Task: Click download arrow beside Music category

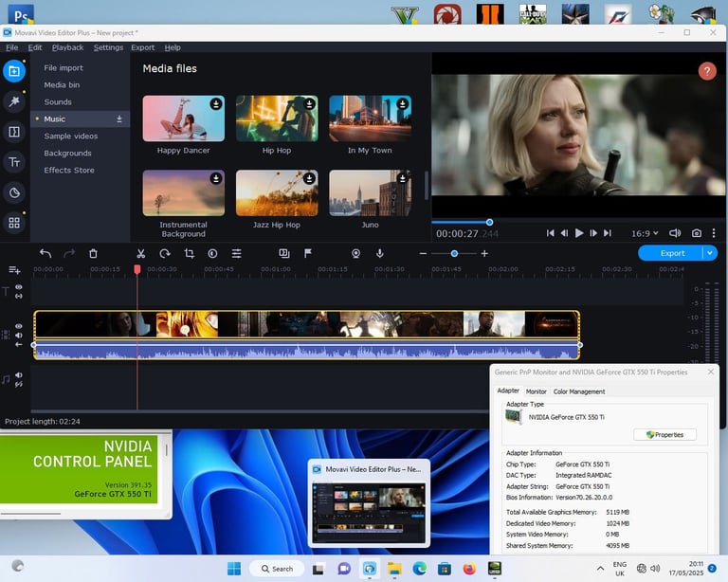Action: click(x=119, y=118)
